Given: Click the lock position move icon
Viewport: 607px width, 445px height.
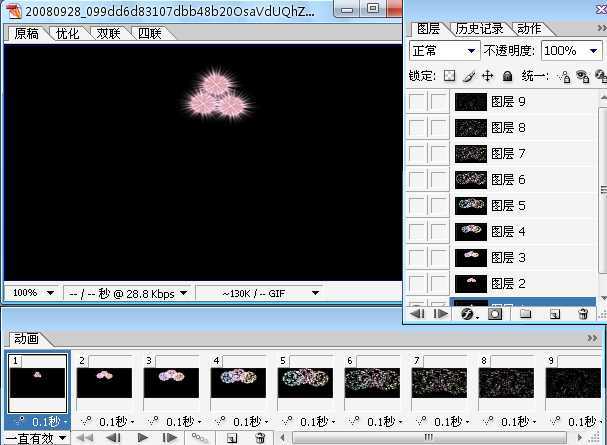Looking at the screenshot, I should 487,76.
